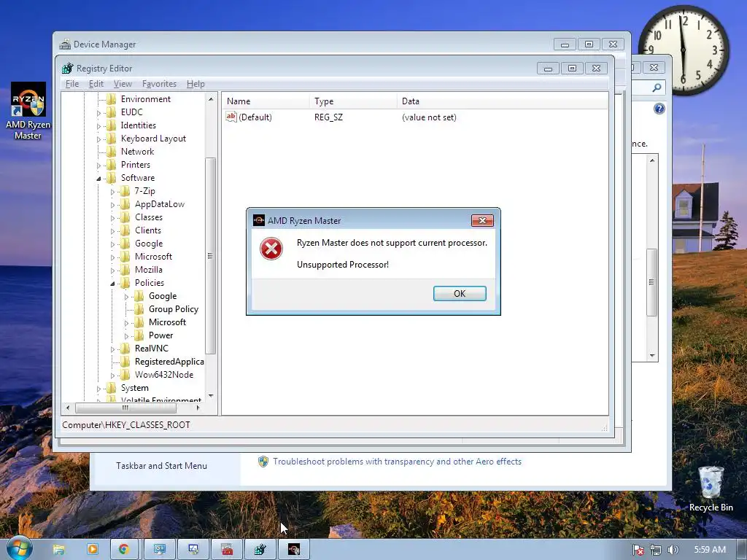Click the background window's scrollbar thumb
Screen dimensions: 747x560
point(651,282)
